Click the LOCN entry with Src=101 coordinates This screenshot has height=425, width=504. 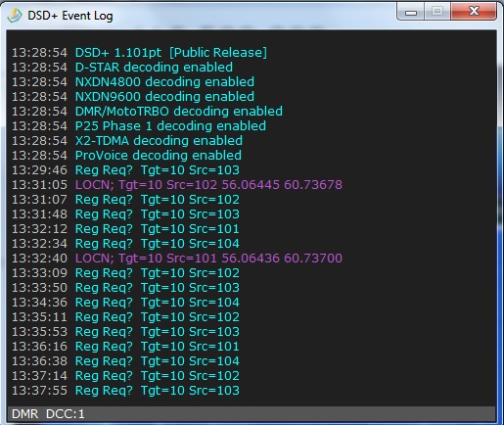177,259
